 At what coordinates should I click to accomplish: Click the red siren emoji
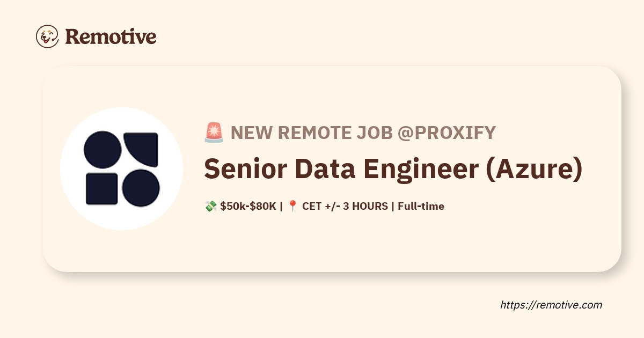coord(214,133)
